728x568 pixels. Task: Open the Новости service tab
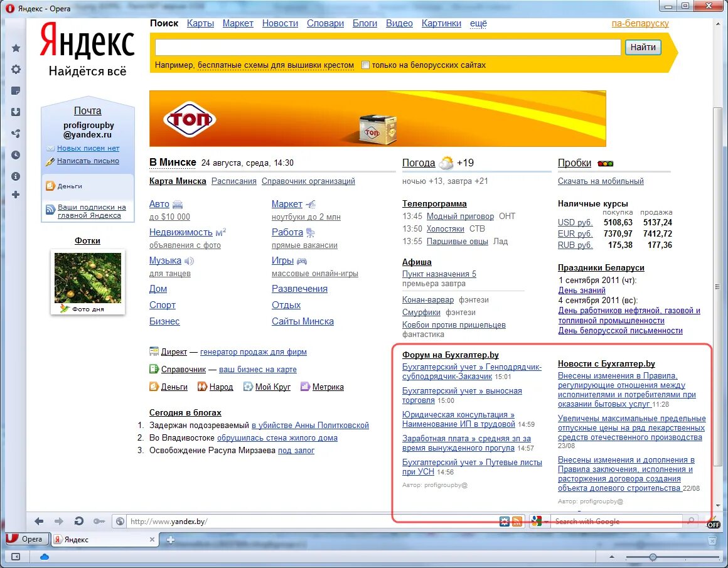(x=280, y=23)
